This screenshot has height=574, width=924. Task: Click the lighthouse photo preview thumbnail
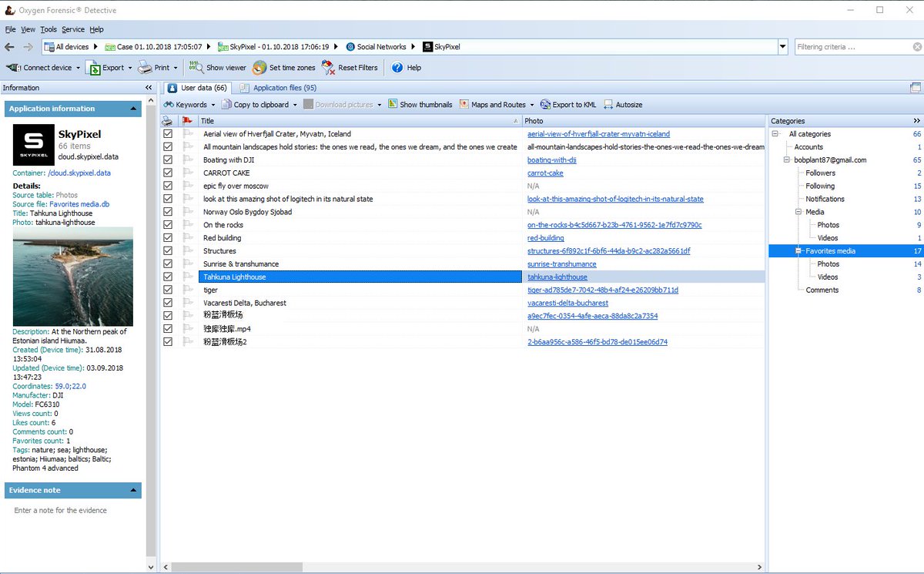[73, 277]
